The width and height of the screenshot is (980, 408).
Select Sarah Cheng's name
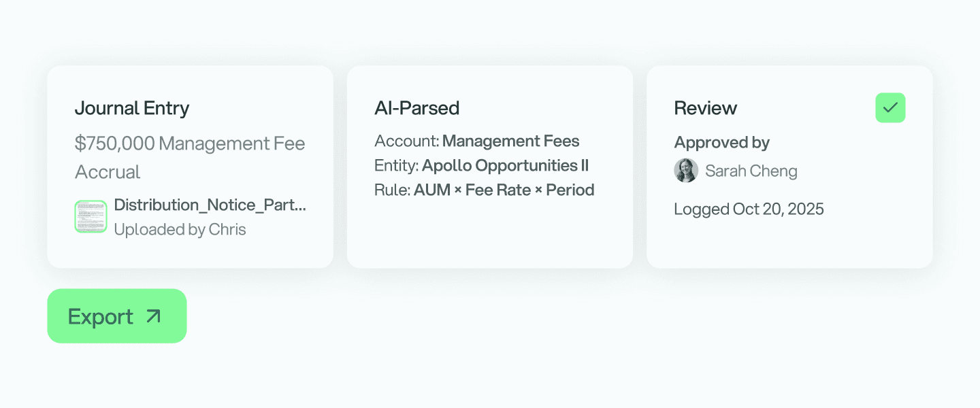pyautogui.click(x=751, y=171)
